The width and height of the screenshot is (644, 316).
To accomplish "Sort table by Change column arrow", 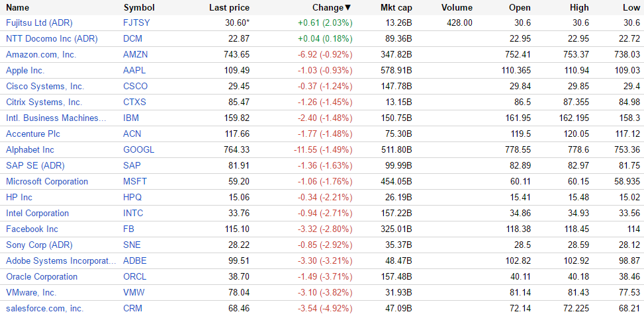I will pyautogui.click(x=348, y=8).
